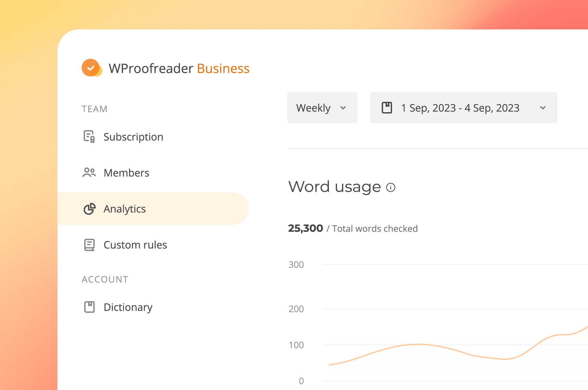Viewport: 588px width, 390px height.
Task: Select the Analytics menu item
Action: [x=153, y=209]
